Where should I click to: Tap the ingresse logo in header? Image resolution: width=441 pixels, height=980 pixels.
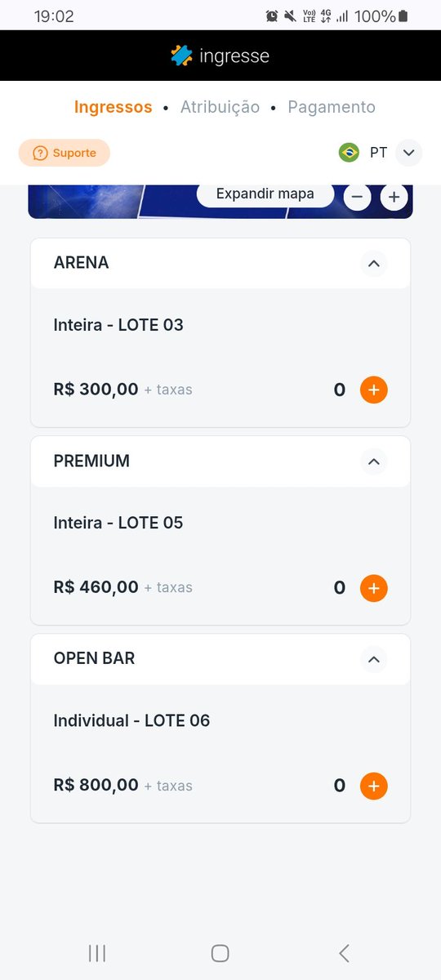point(220,56)
